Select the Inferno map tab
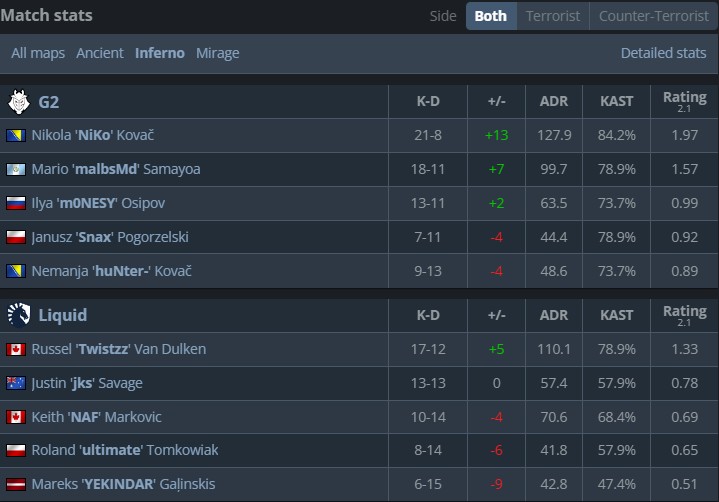 [160, 53]
